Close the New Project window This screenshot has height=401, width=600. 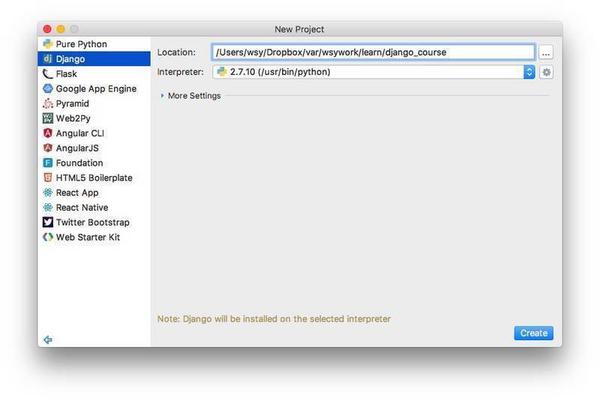click(47, 29)
